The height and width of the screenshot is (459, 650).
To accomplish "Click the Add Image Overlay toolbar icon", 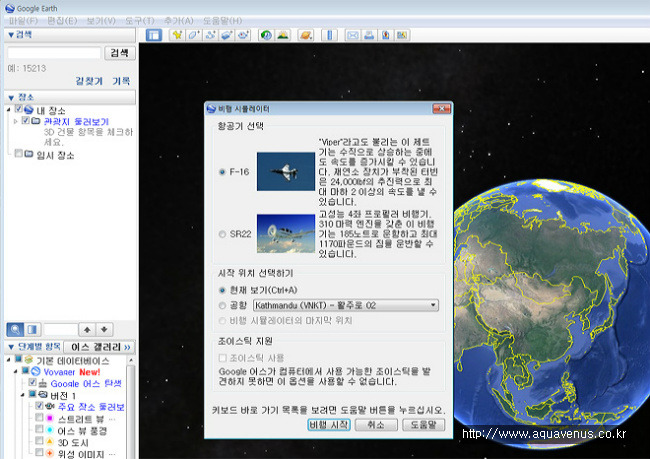I will [226, 35].
